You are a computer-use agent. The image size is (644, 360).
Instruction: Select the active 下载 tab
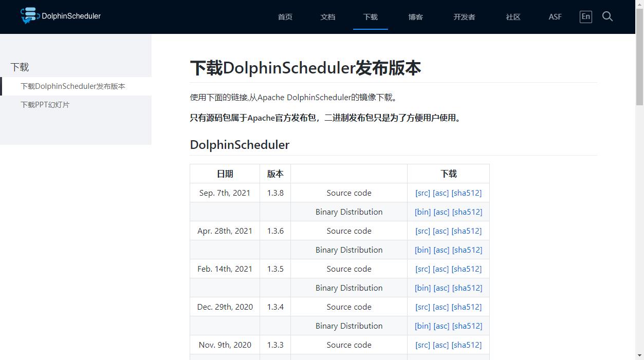coord(370,17)
